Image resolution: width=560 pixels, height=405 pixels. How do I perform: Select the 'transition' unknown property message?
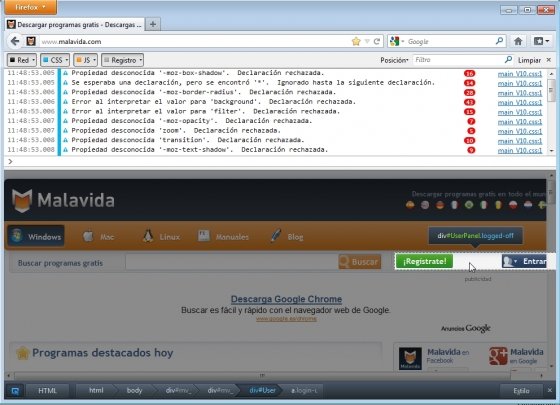[x=188, y=140]
